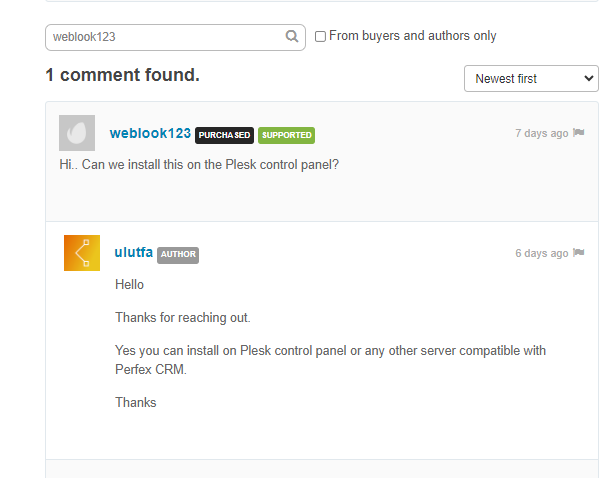The width and height of the screenshot is (610, 478).
Task: Click the '7 days ago' comment timestamp
Action: point(542,133)
